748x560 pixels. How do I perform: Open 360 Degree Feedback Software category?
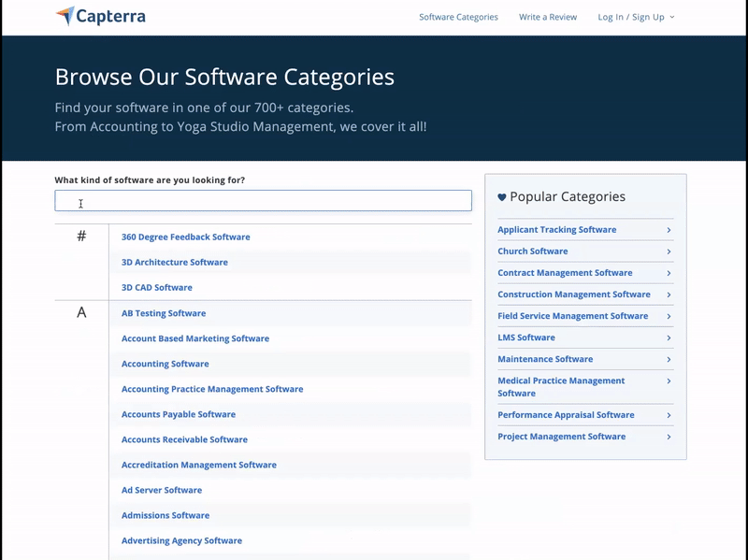185,237
